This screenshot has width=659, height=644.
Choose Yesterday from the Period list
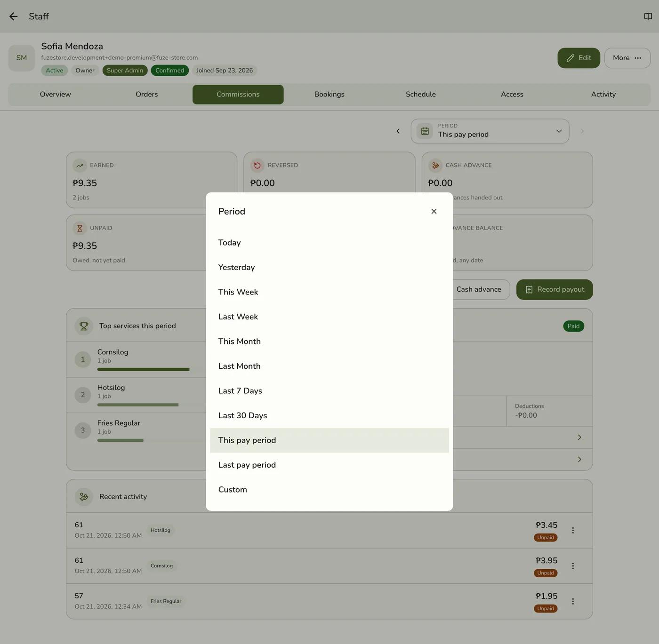(329, 267)
